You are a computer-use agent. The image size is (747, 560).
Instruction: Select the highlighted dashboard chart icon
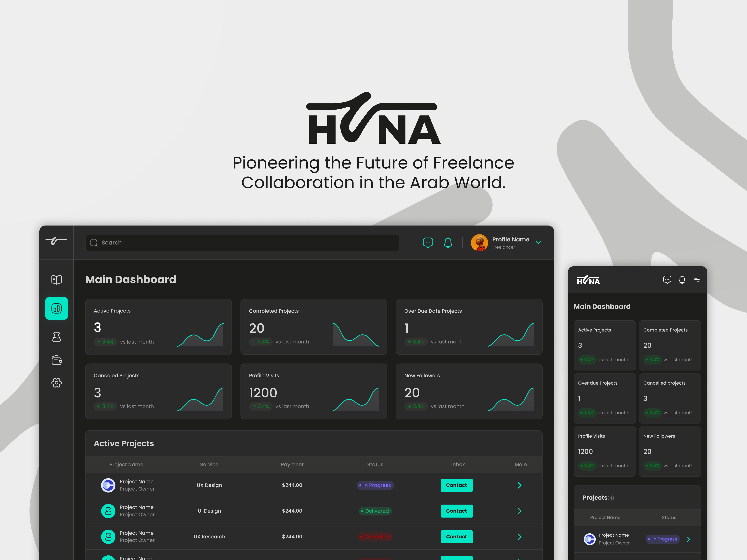[56, 308]
